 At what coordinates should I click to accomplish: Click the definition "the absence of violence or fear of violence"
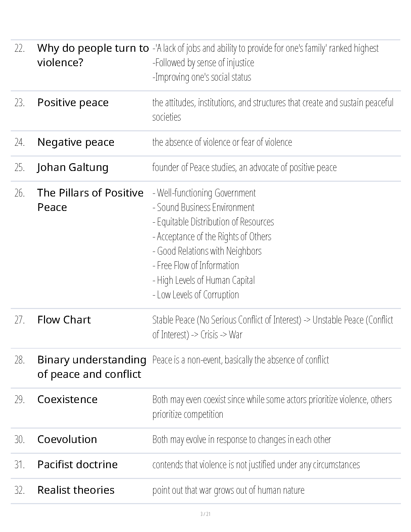[x=222, y=142]
